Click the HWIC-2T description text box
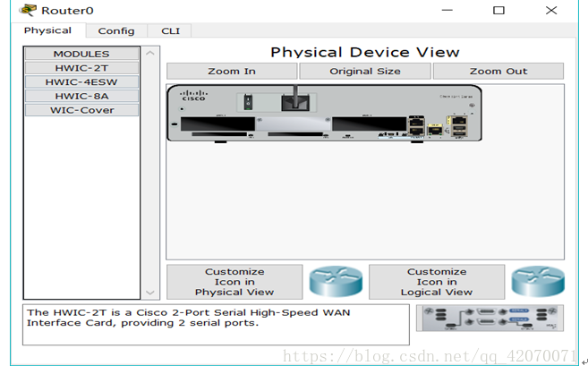The height and width of the screenshot is (374, 588). [x=216, y=325]
